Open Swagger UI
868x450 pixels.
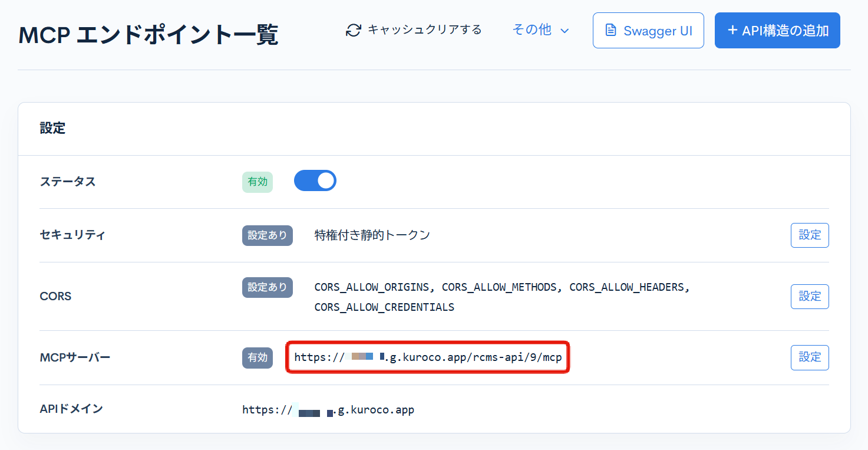[x=648, y=30]
